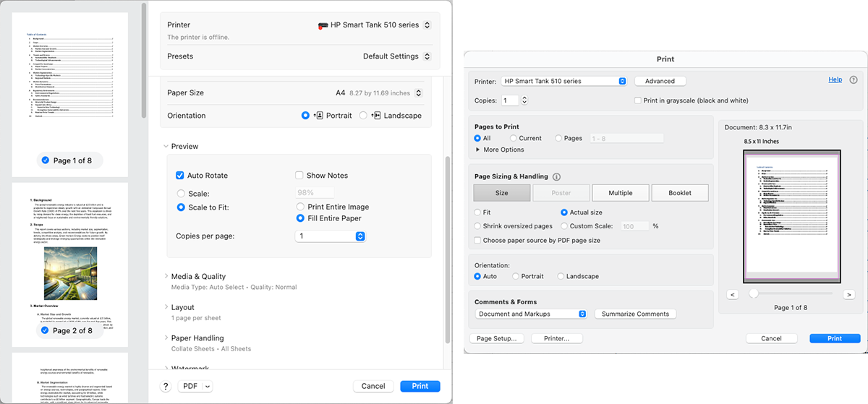Select All under Pages to Print
This screenshot has height=404, width=868.
477,138
